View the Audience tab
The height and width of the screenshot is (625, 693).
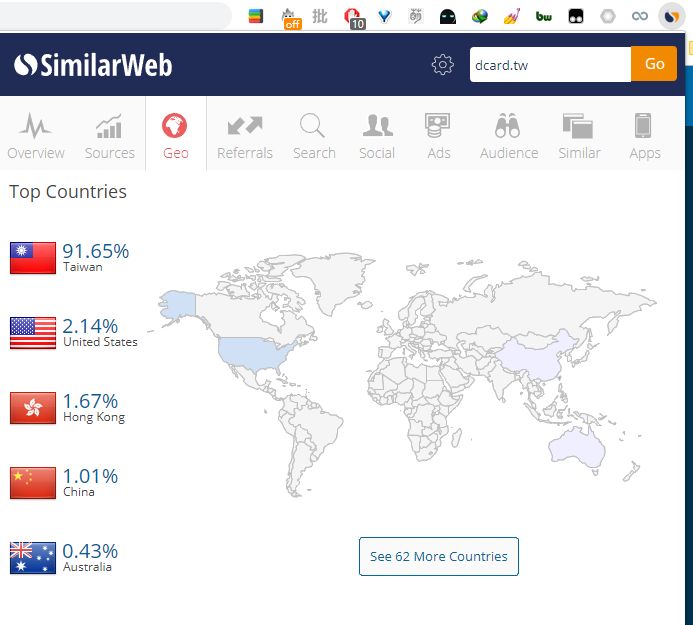pyautogui.click(x=509, y=135)
